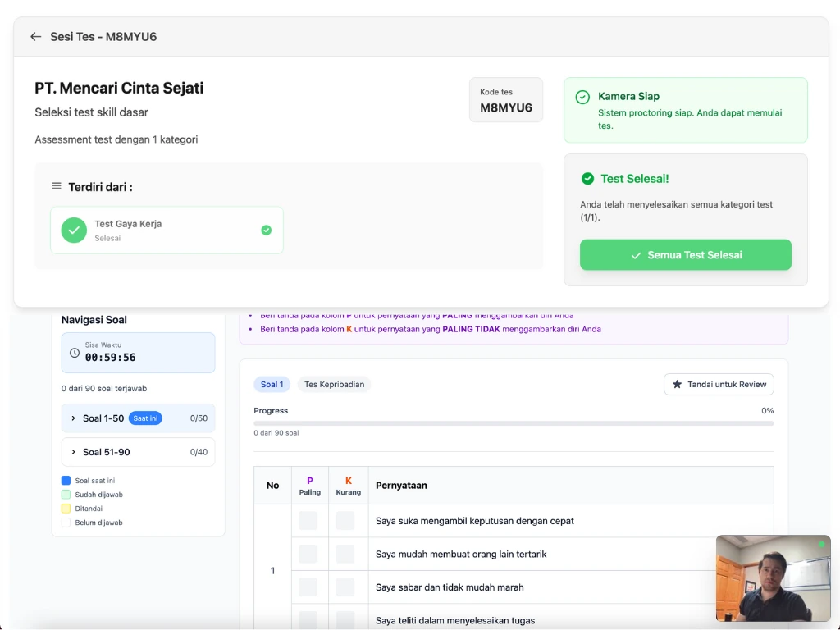Check K box for 'Saya mudah membuat orang lain tertarik'
Image resolution: width=840 pixels, height=630 pixels.
(345, 554)
